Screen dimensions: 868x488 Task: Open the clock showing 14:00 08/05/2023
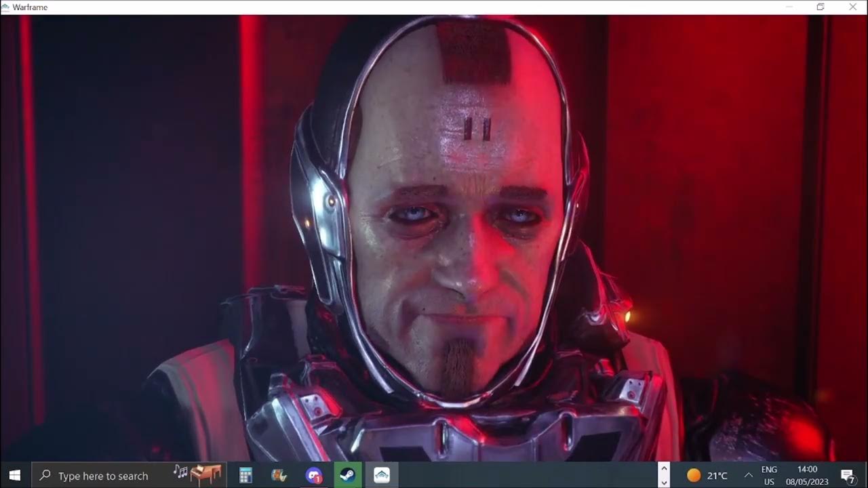pyautogui.click(x=807, y=476)
